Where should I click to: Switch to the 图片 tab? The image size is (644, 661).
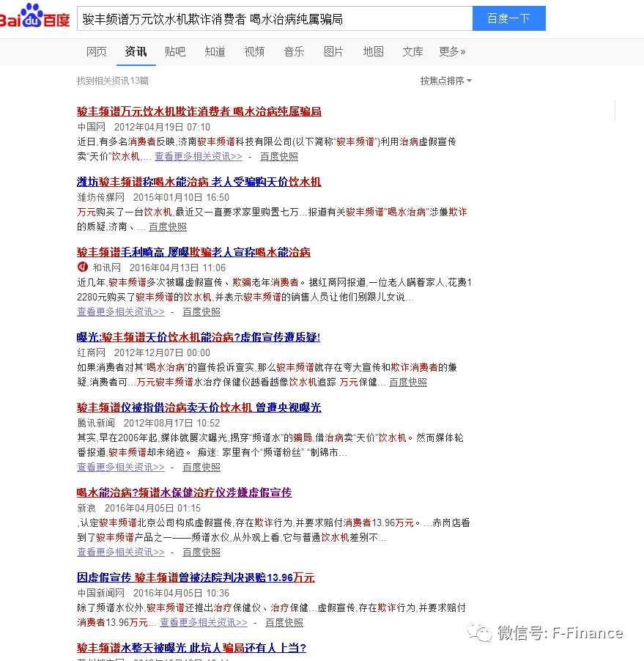point(333,52)
